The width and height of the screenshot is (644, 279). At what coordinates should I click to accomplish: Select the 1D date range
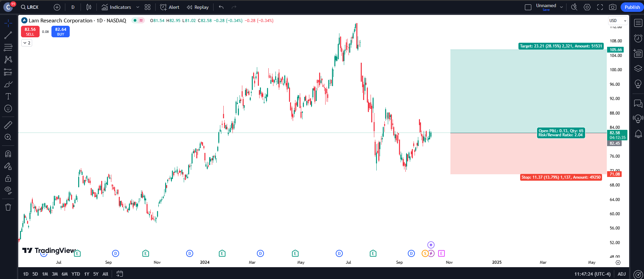26,274
